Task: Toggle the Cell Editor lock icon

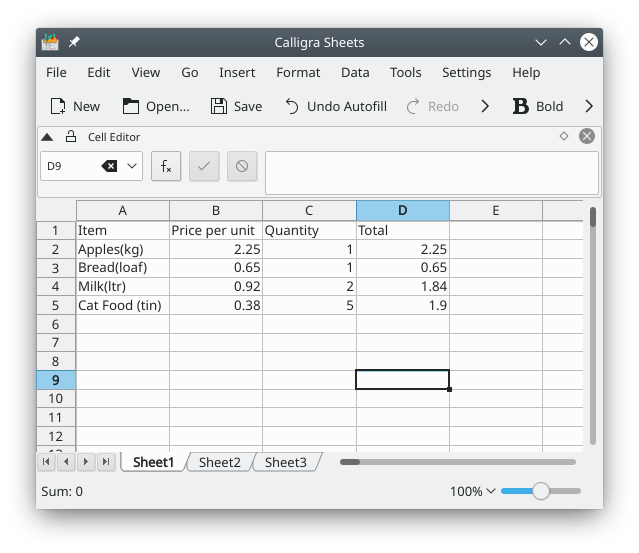Action: tap(70, 136)
